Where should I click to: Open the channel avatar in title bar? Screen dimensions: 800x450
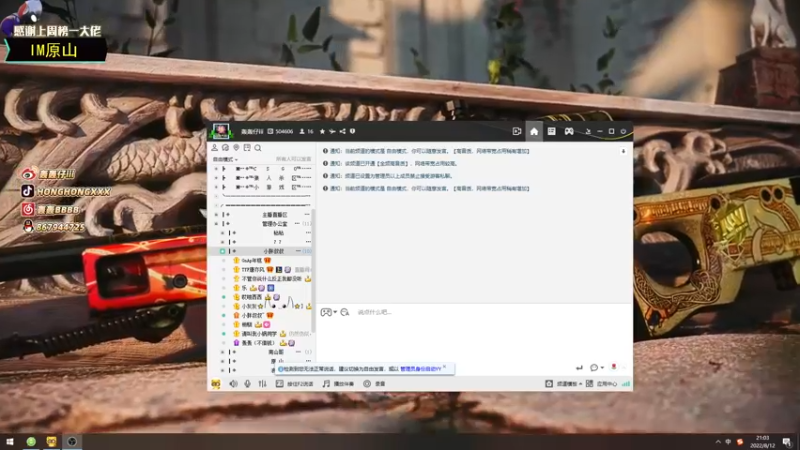point(221,131)
